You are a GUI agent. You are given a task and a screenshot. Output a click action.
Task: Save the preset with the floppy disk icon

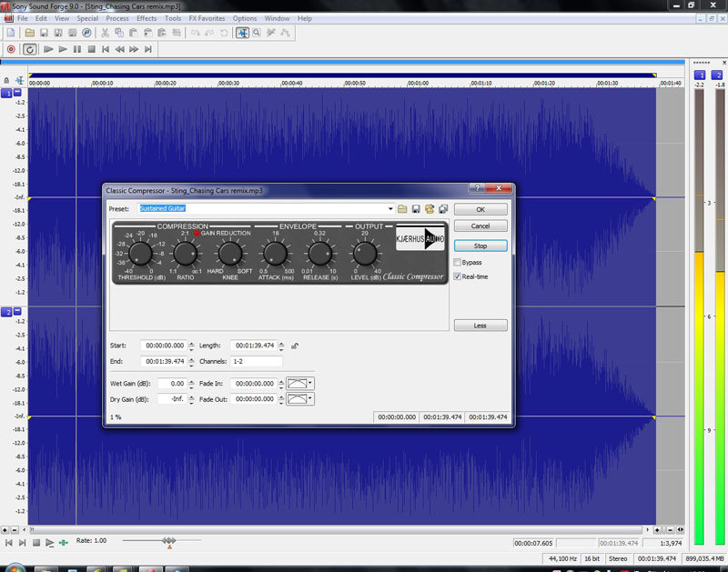coord(416,209)
